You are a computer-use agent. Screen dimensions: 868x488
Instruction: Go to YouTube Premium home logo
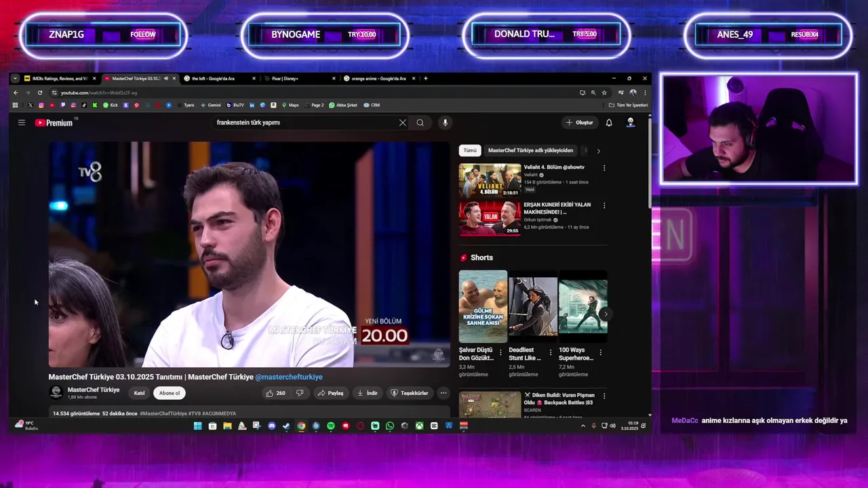tap(54, 123)
